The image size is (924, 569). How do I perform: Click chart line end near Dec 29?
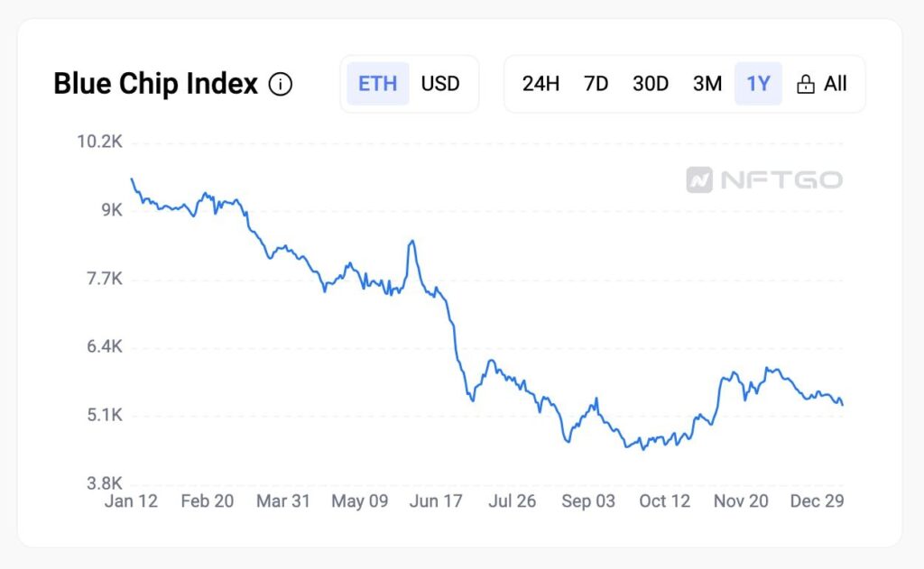pos(843,404)
